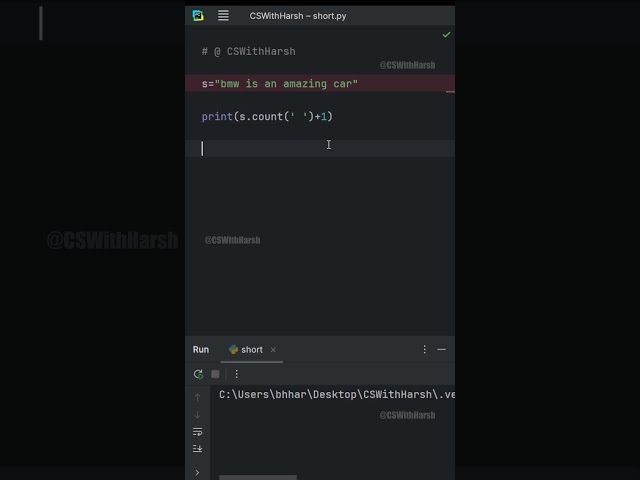Viewport: 640px width, 480px height.
Task: Expand the console sidebar chevron
Action: click(198, 472)
